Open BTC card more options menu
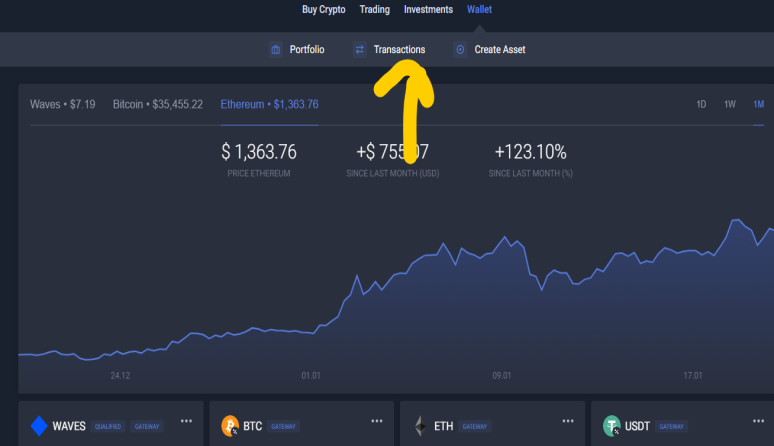This screenshot has height=446, width=774. (377, 421)
